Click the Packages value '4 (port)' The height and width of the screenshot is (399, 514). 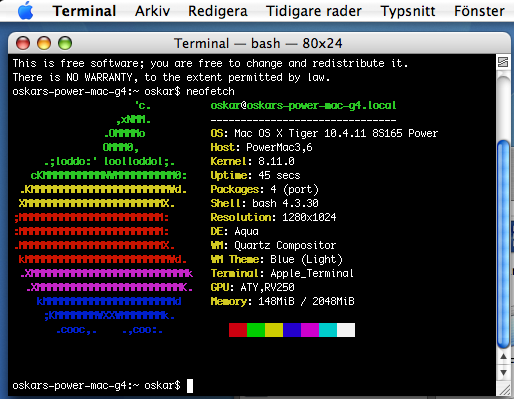(294, 190)
